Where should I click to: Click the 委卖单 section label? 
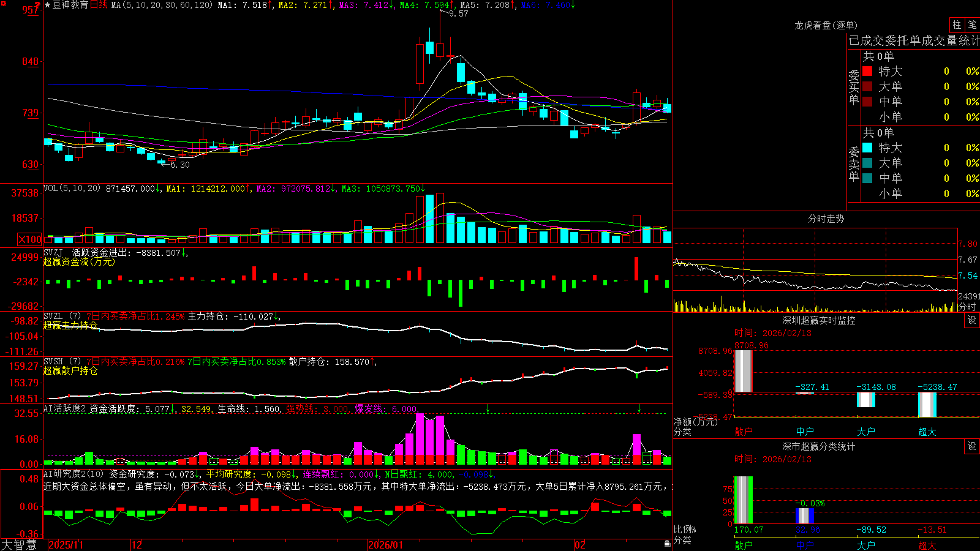tap(854, 164)
